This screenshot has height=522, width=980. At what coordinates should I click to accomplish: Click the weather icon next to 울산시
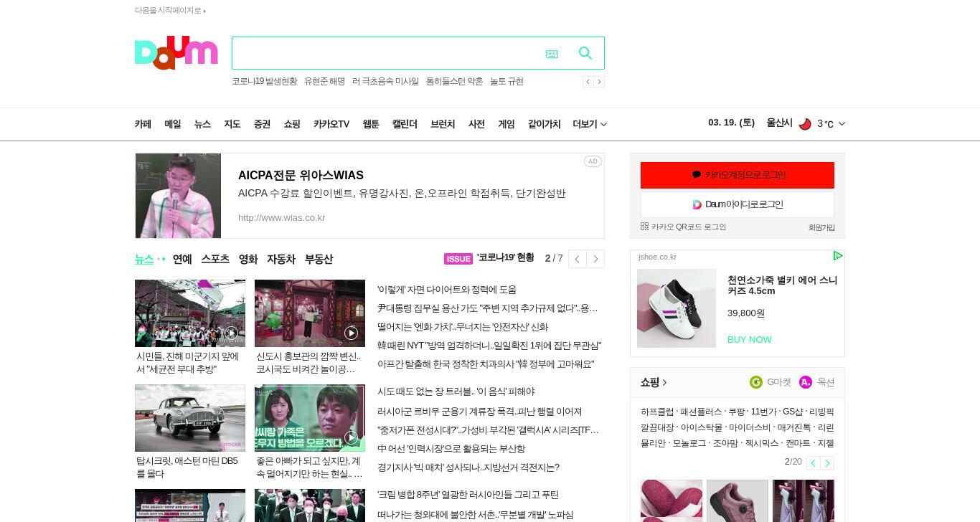(805, 124)
